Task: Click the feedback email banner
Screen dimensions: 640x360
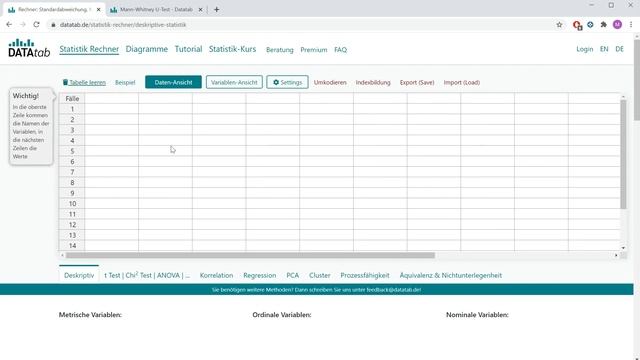Action: click(316, 290)
